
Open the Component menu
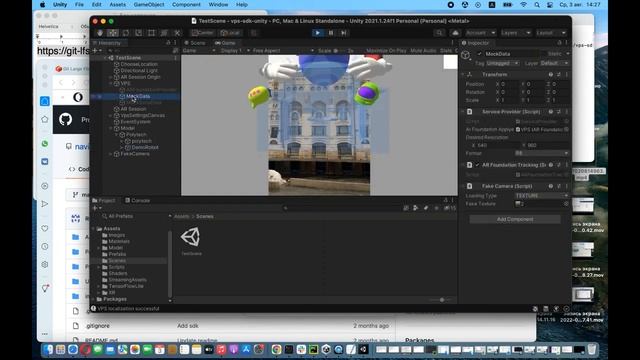(x=186, y=4)
